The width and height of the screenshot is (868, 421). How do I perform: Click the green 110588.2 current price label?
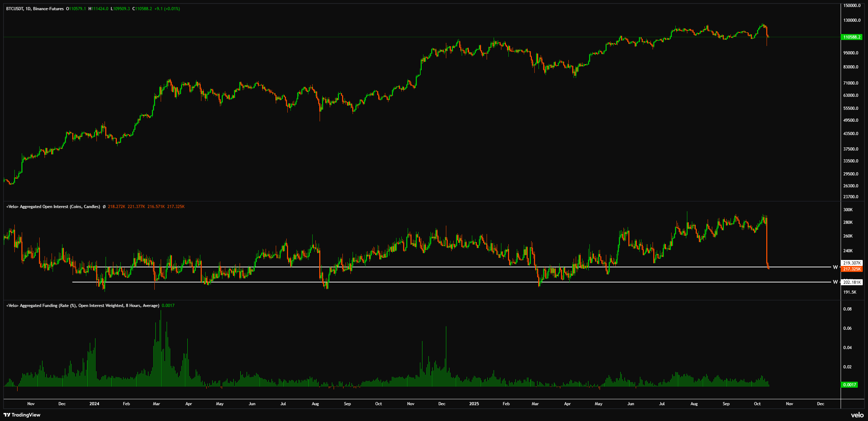click(852, 37)
